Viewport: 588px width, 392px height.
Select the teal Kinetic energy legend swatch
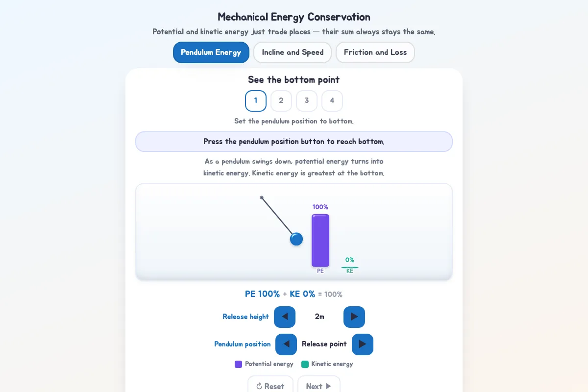[305, 364]
